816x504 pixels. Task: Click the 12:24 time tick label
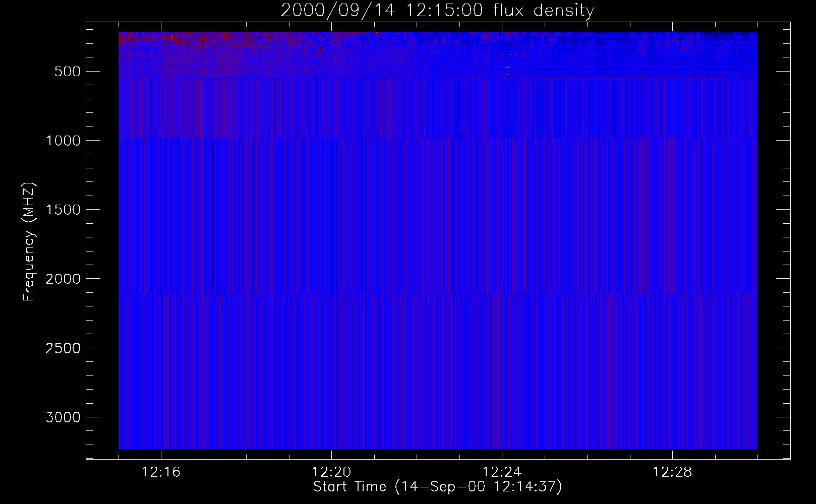click(502, 472)
